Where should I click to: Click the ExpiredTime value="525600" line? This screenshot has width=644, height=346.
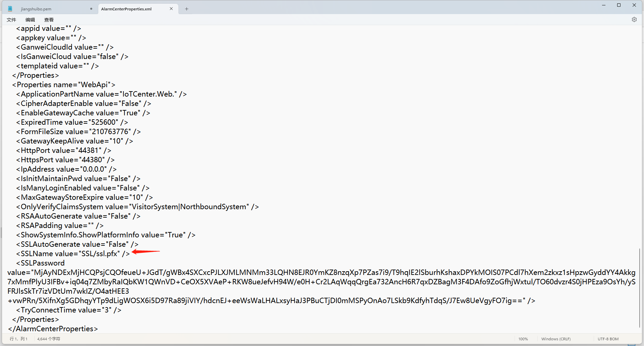72,122
